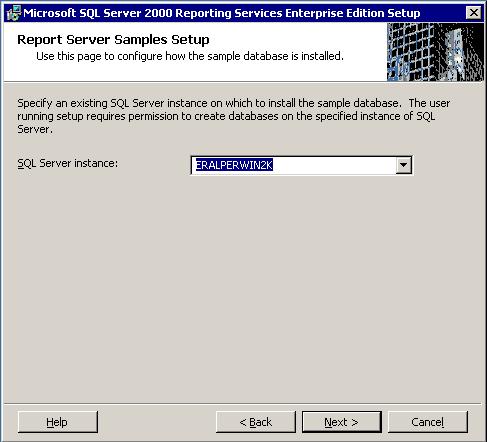
Task: Open Help for this setup page
Action: click(x=57, y=422)
